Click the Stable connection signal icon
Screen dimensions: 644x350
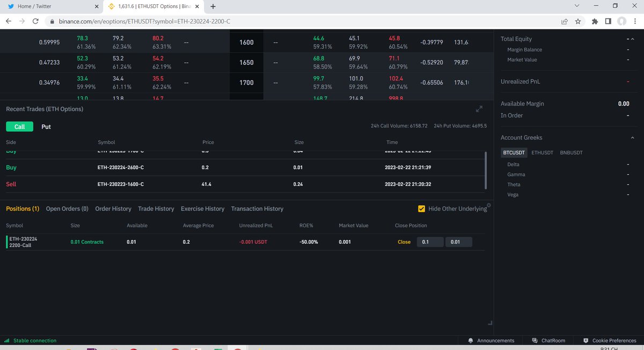click(6, 341)
